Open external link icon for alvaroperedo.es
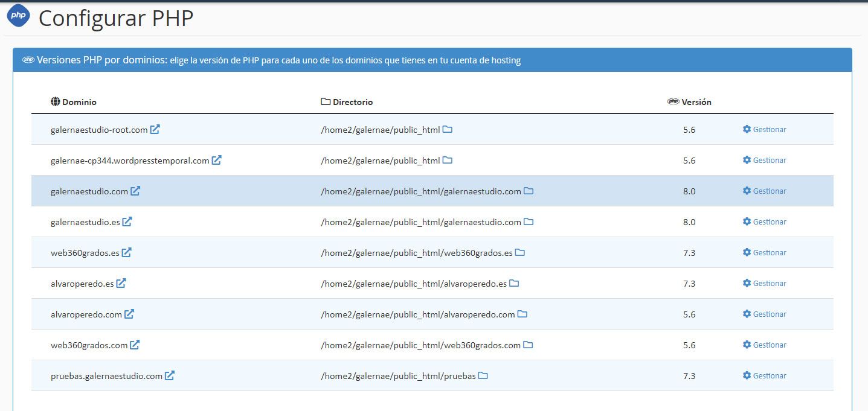 pos(121,283)
